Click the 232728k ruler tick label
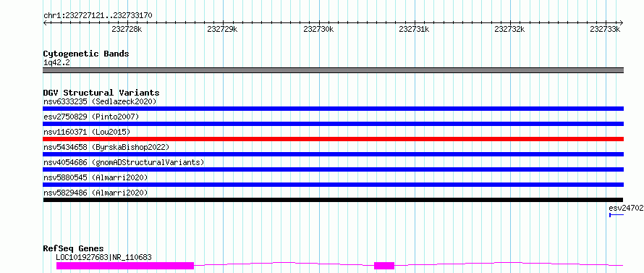 click(x=127, y=29)
